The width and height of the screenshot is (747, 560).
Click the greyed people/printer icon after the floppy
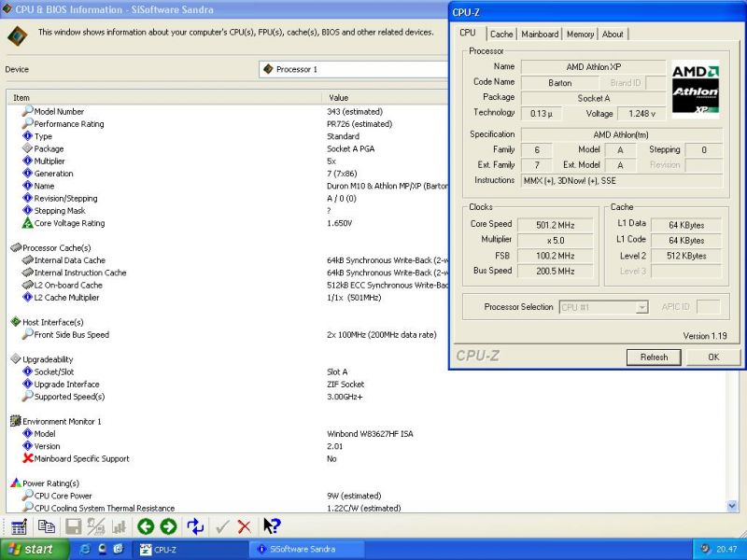[96, 526]
